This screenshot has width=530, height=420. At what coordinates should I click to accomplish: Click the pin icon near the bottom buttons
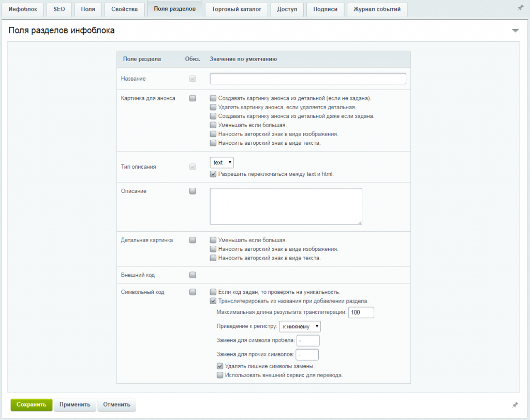click(x=515, y=405)
